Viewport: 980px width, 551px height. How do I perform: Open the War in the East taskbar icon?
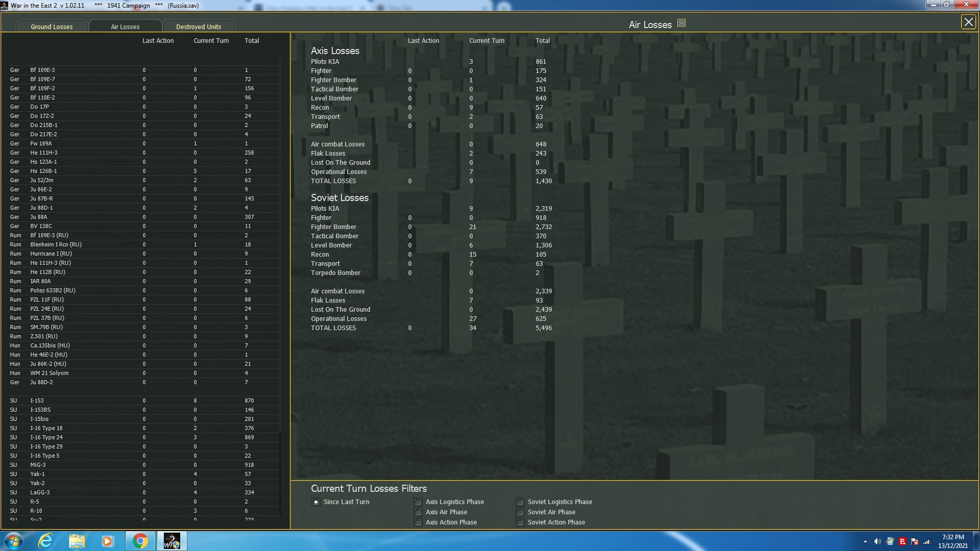(171, 541)
